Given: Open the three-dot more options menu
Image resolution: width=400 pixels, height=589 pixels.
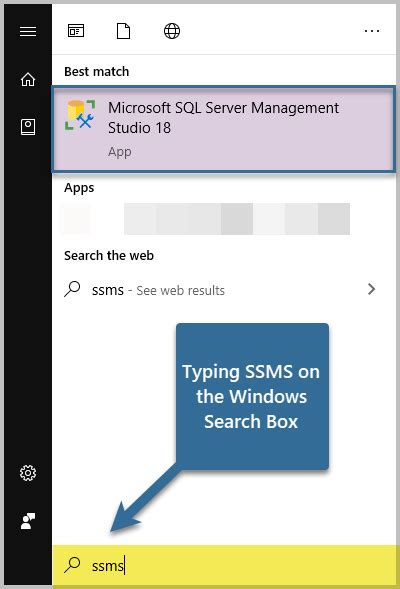Looking at the screenshot, I should 372,31.
